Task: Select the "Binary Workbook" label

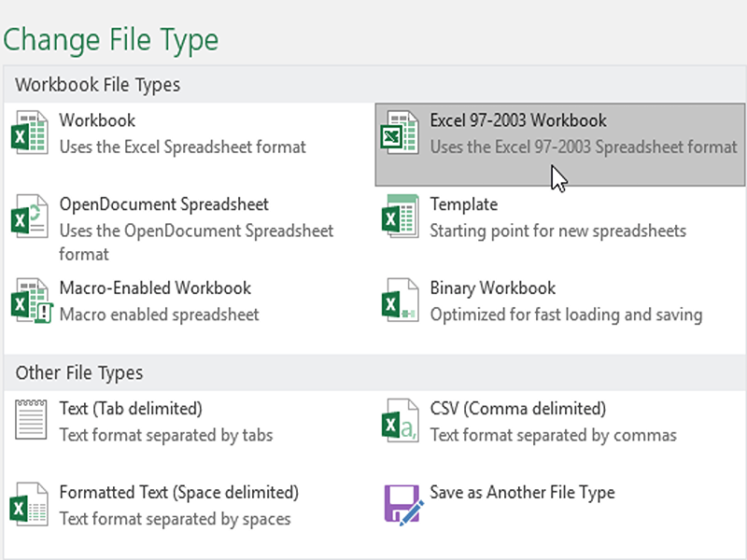Action: click(x=493, y=288)
